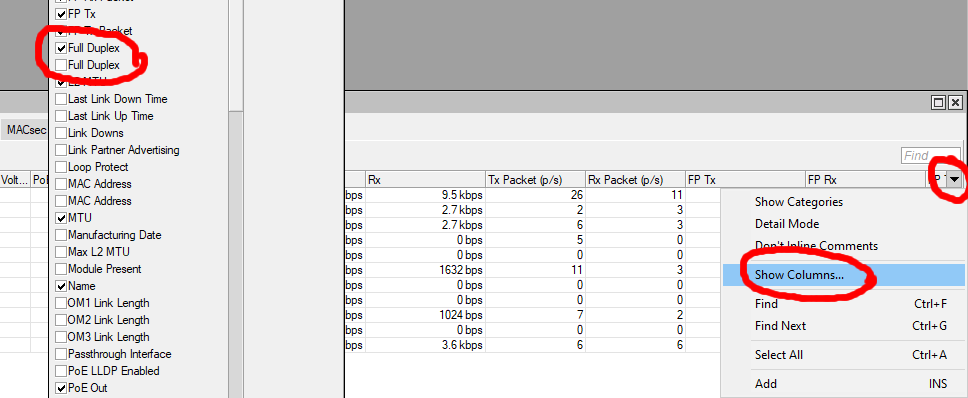Select the 9.5 kbps Rx cell
Screen dimensions: 968x398
click(425, 195)
